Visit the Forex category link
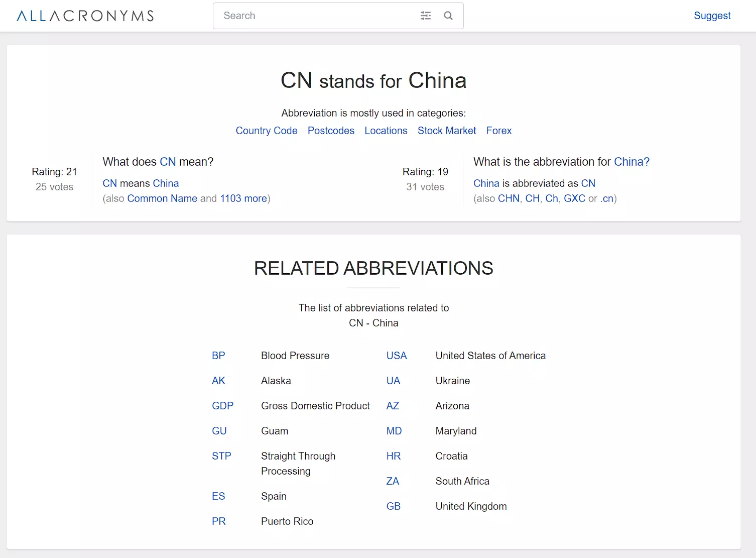The height and width of the screenshot is (558, 756). point(498,131)
